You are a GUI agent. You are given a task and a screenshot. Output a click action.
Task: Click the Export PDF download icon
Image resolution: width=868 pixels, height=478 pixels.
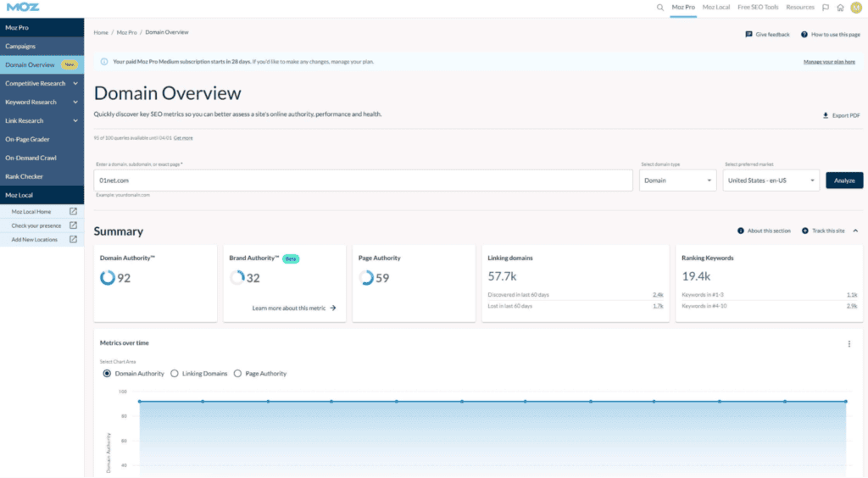point(826,115)
